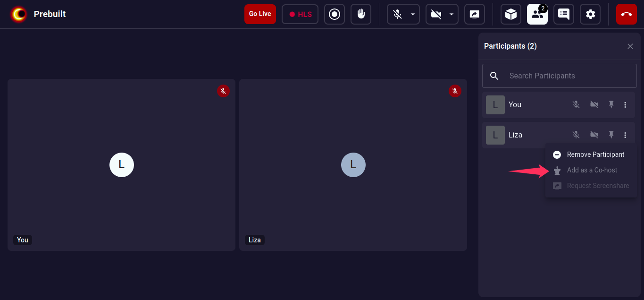
Task: Choose Add as a Co-host
Action: click(591, 170)
